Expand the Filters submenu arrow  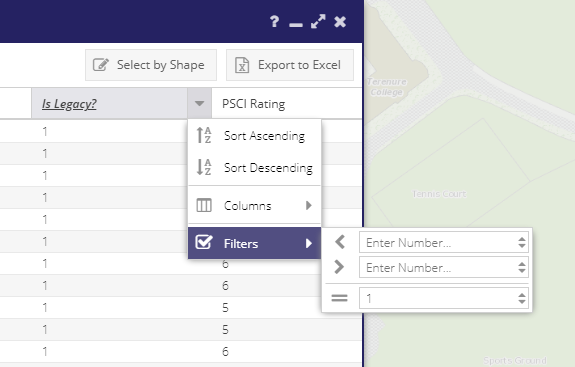pyautogui.click(x=309, y=243)
